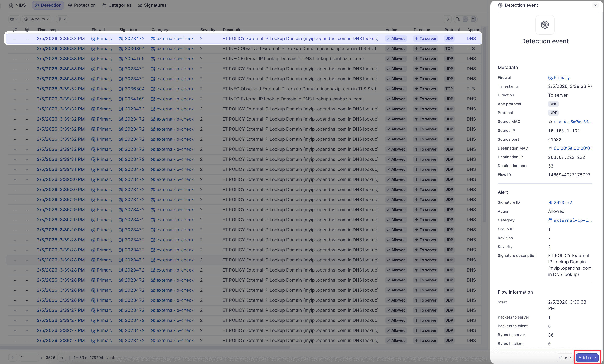Screen dimensions: 604x364
Task: Open the Primary firewall link in Metadata
Action: tap(561, 78)
